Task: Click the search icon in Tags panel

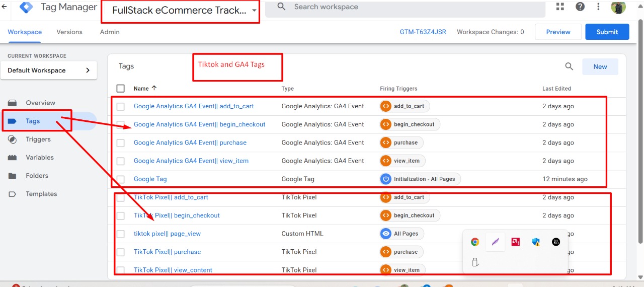Action: (569, 66)
